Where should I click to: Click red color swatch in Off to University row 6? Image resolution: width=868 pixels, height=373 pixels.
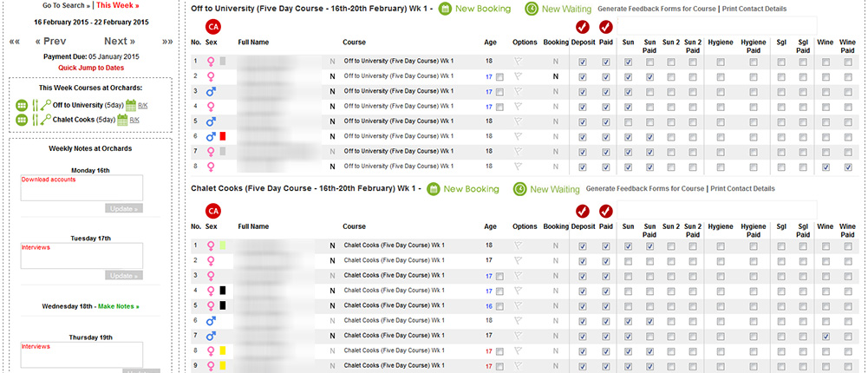pos(223,135)
